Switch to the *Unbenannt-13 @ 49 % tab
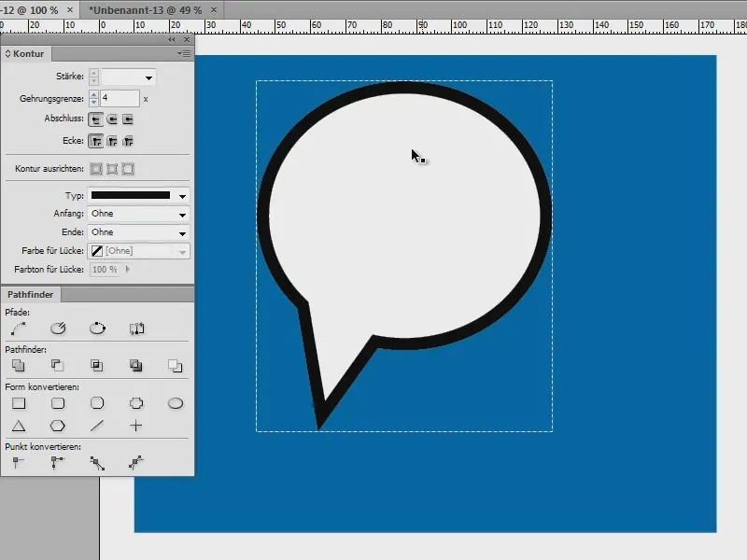The image size is (747, 560). (x=146, y=10)
